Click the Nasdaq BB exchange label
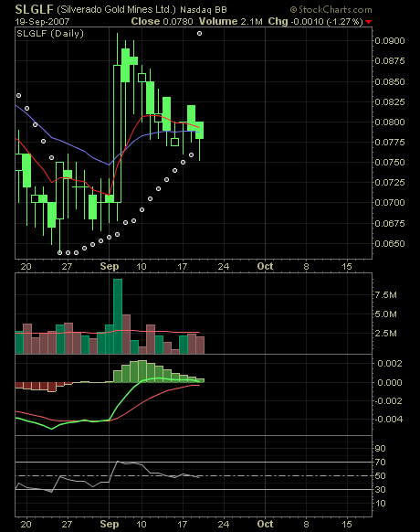The image size is (420, 532). coord(204,10)
